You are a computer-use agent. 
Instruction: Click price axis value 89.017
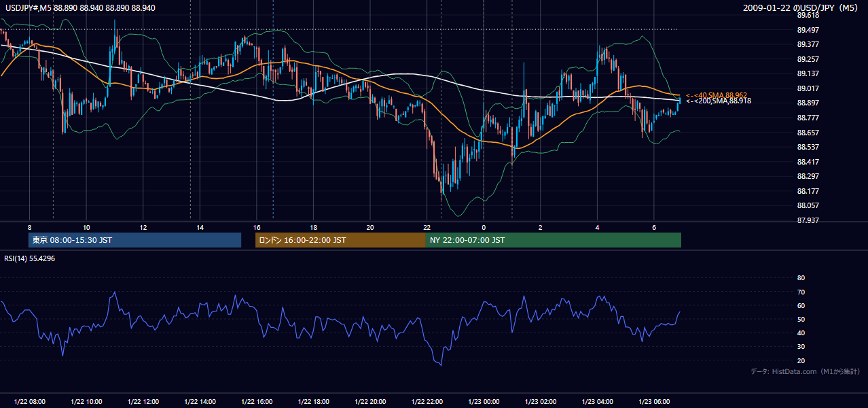(808, 88)
